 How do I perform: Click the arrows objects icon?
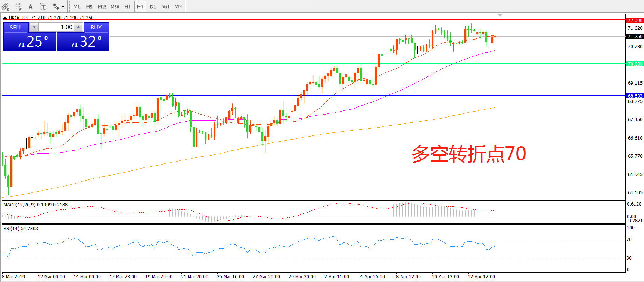click(x=56, y=7)
